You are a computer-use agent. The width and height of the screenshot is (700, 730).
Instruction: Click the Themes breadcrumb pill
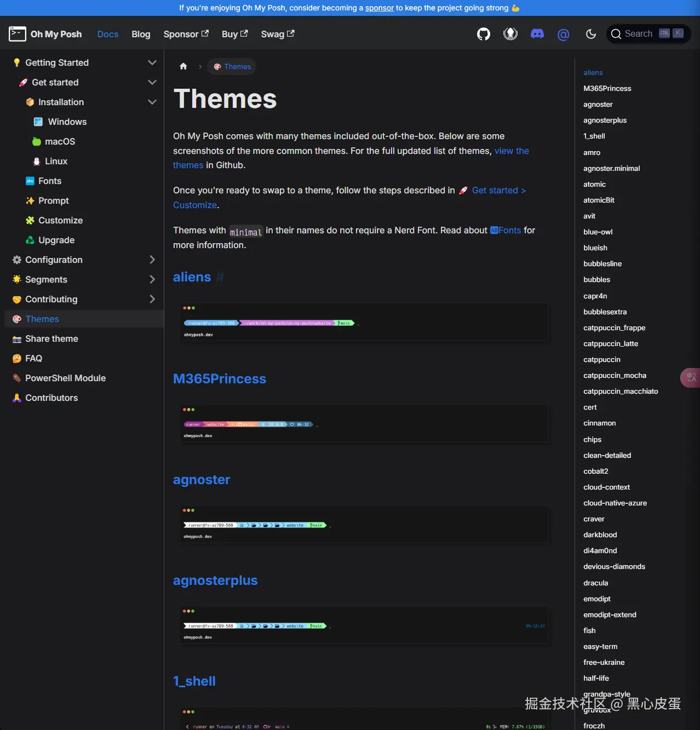pos(232,66)
